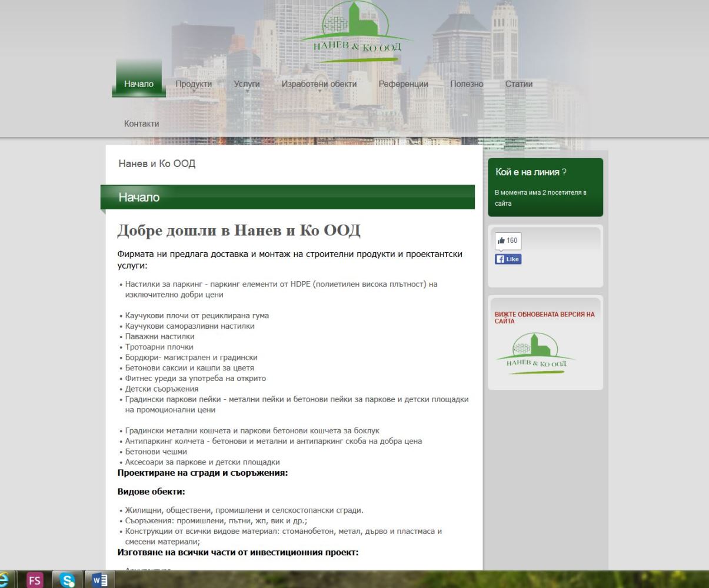Like the page with Facebook Like button
The image size is (709, 588).
pos(508,259)
